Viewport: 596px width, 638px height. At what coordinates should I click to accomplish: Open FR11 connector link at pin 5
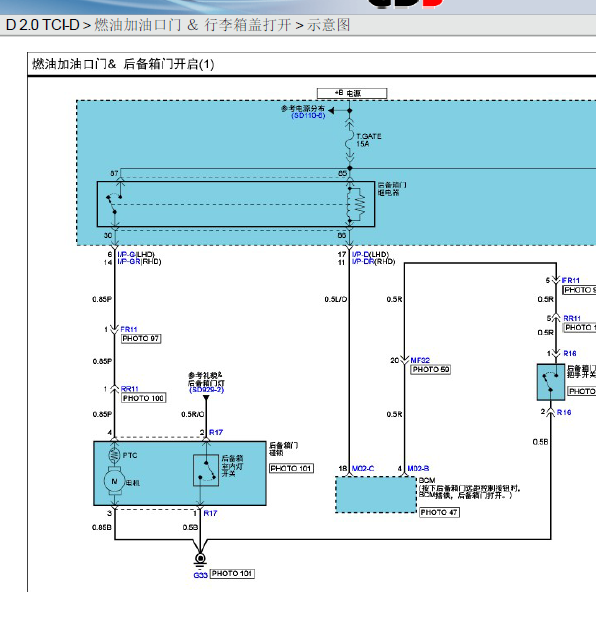pyautogui.click(x=570, y=280)
